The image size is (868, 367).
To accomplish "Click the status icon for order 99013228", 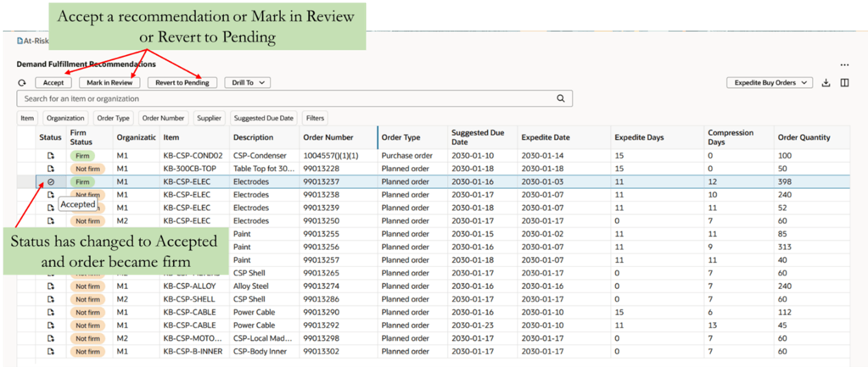I will point(51,169).
